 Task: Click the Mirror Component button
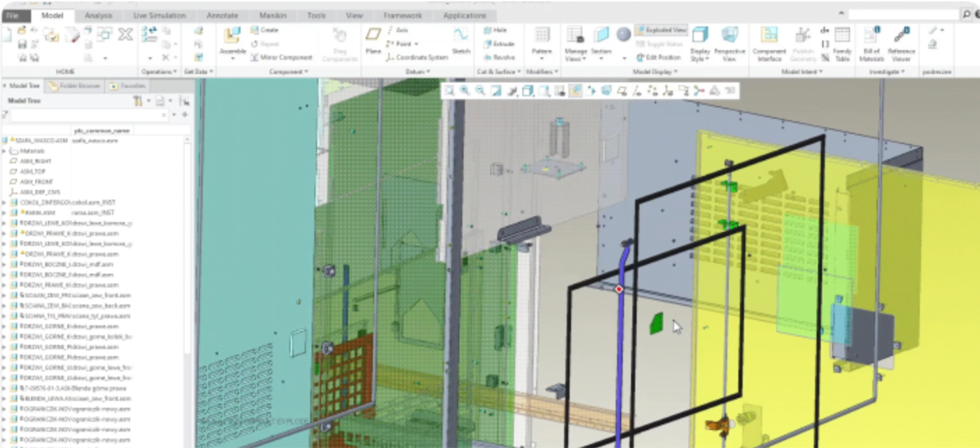281,58
